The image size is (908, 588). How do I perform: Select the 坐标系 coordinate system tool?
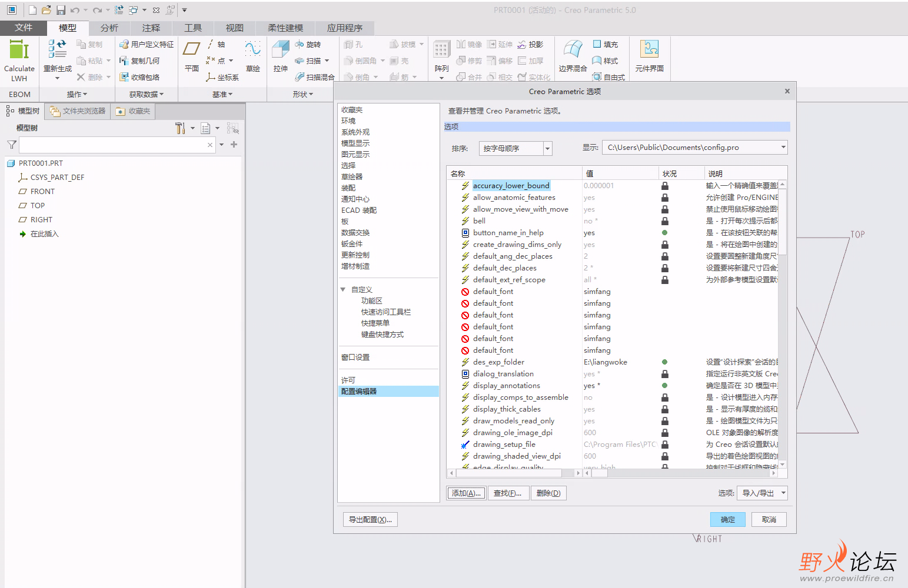222,77
